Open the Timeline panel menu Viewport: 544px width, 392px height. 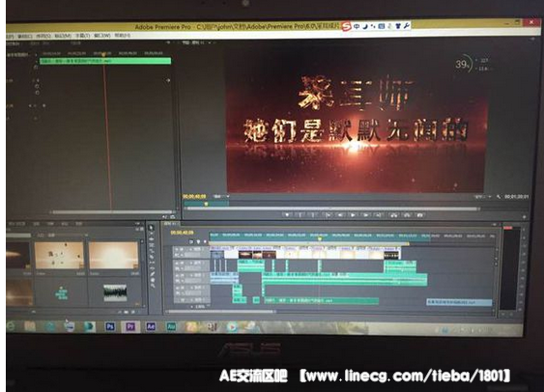(x=494, y=224)
